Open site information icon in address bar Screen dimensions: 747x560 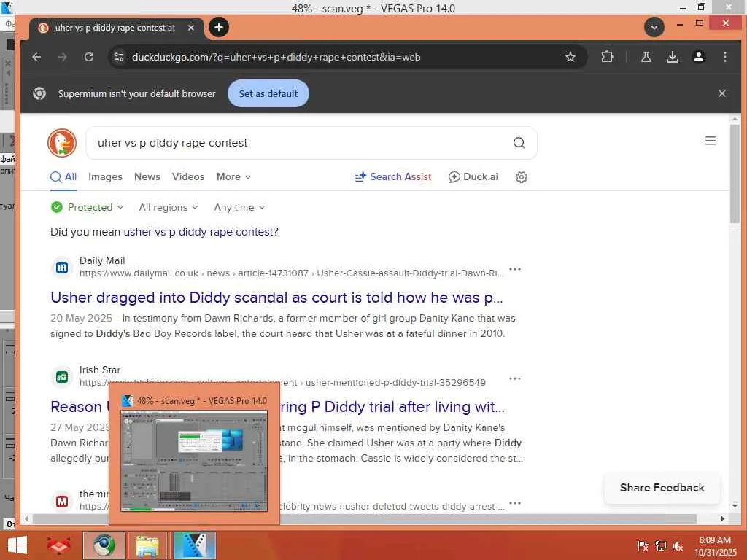[x=119, y=57]
